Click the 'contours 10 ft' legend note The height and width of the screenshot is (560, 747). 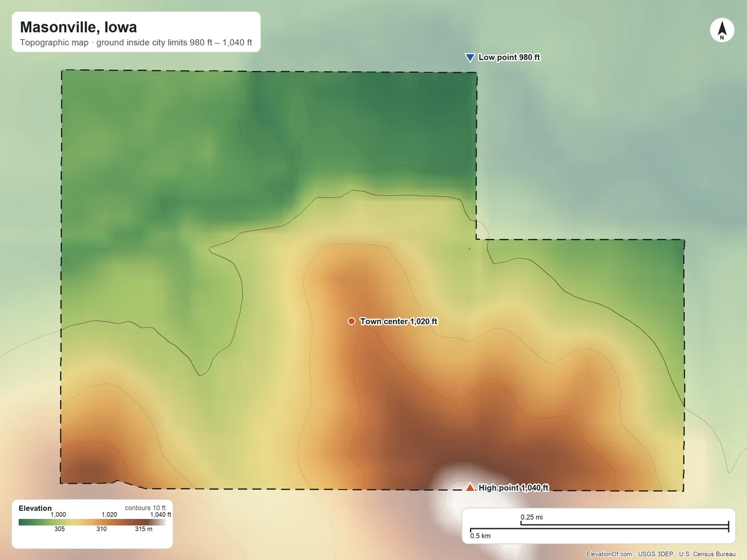[145, 508]
